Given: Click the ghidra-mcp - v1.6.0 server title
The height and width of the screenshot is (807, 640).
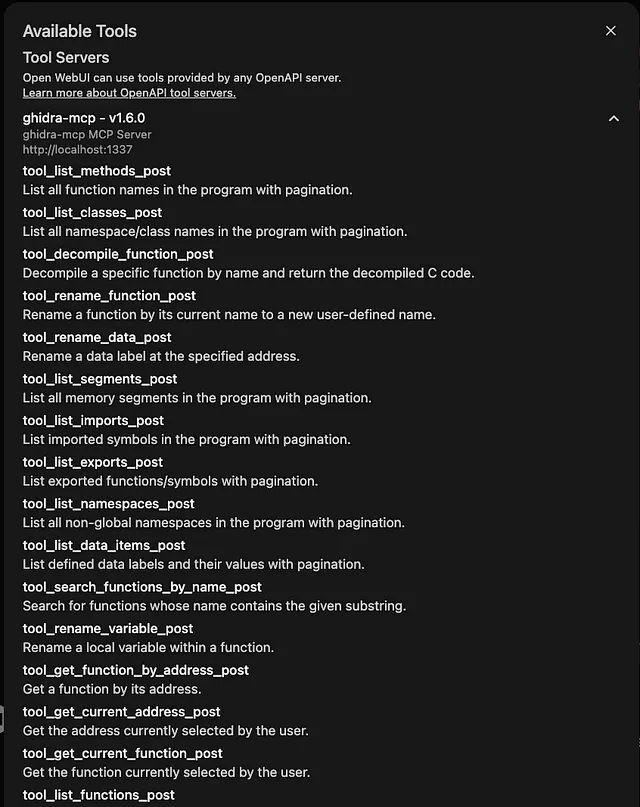Looking at the screenshot, I should [84, 118].
